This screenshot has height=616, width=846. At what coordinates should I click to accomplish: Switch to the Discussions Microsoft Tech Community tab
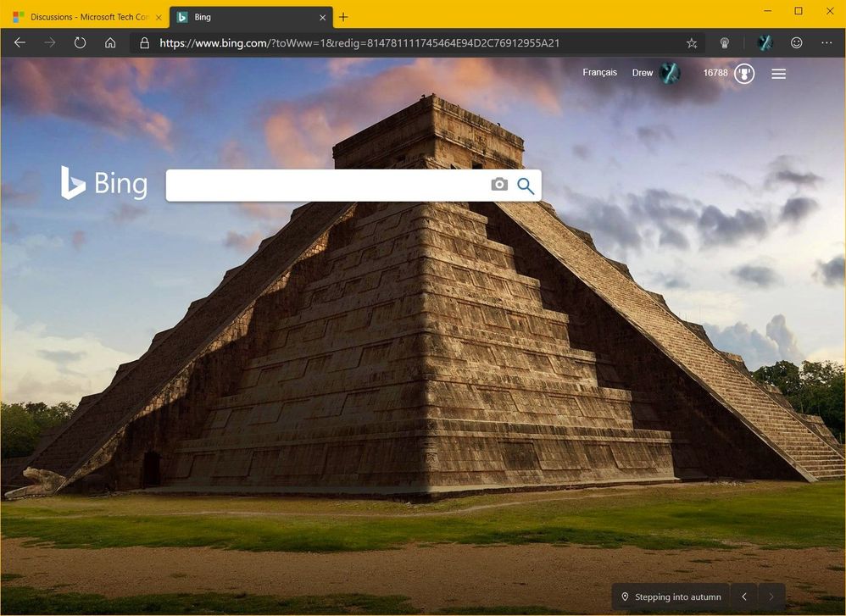click(88, 17)
